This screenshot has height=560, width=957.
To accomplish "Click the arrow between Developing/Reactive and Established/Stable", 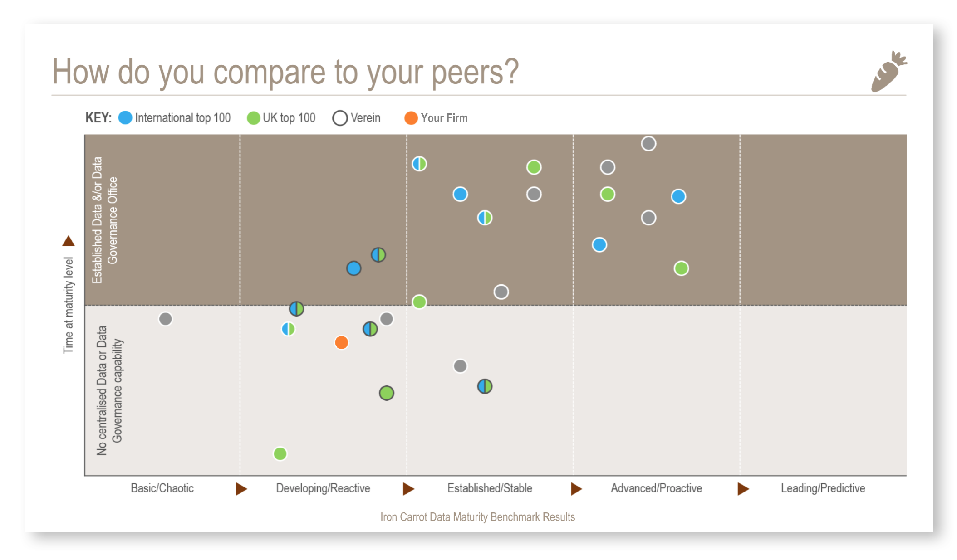I will pyautogui.click(x=408, y=488).
